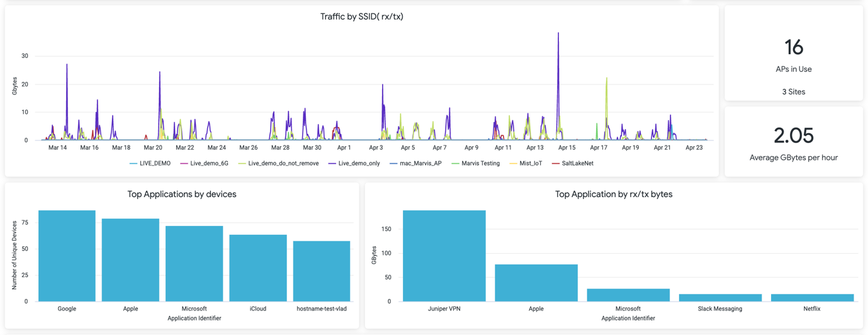The image size is (868, 335).
Task: Select the Netflix bar in the rx/tx bytes chart
Action: click(812, 298)
